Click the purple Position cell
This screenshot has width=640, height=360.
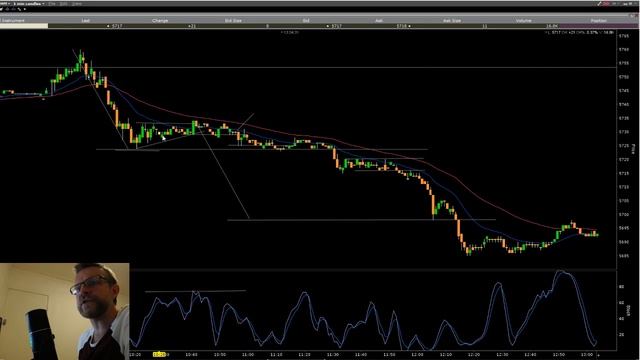[x=600, y=26]
